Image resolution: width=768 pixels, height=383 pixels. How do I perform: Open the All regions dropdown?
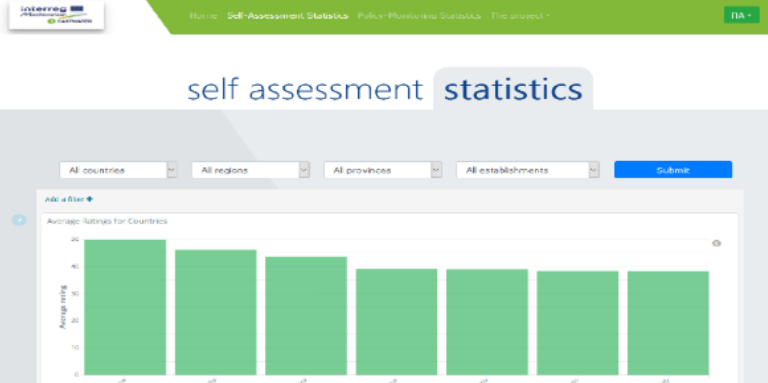(x=250, y=170)
